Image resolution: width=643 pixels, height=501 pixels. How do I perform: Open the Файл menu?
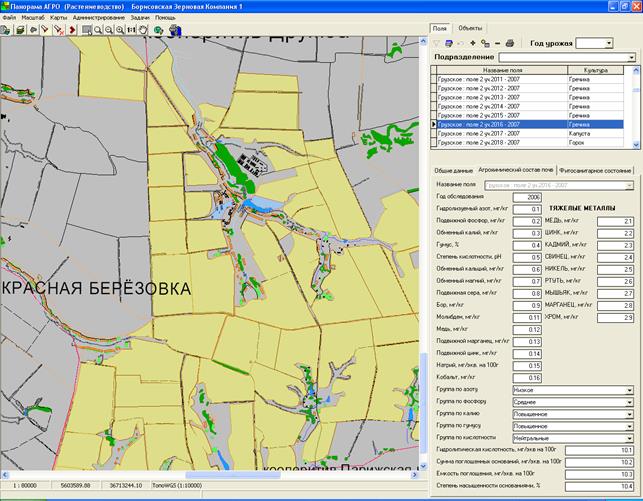[x=9, y=18]
